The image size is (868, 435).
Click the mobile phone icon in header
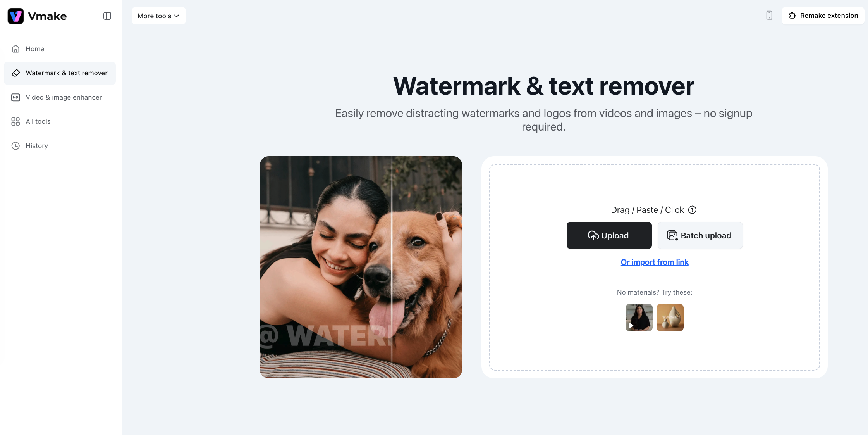coord(769,16)
